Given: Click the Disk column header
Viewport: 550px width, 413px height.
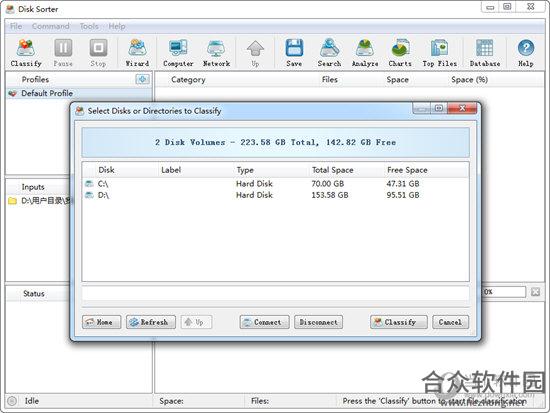Looking at the screenshot, I should [106, 170].
